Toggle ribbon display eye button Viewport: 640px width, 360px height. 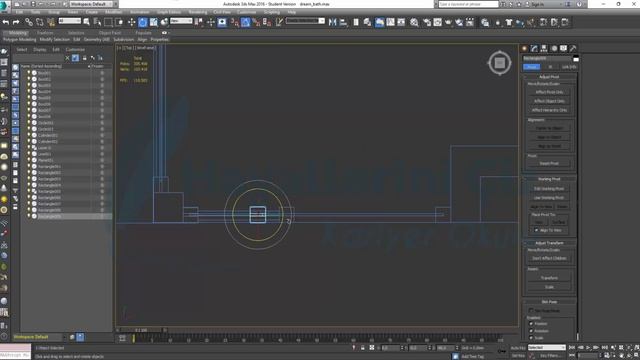pos(164,33)
